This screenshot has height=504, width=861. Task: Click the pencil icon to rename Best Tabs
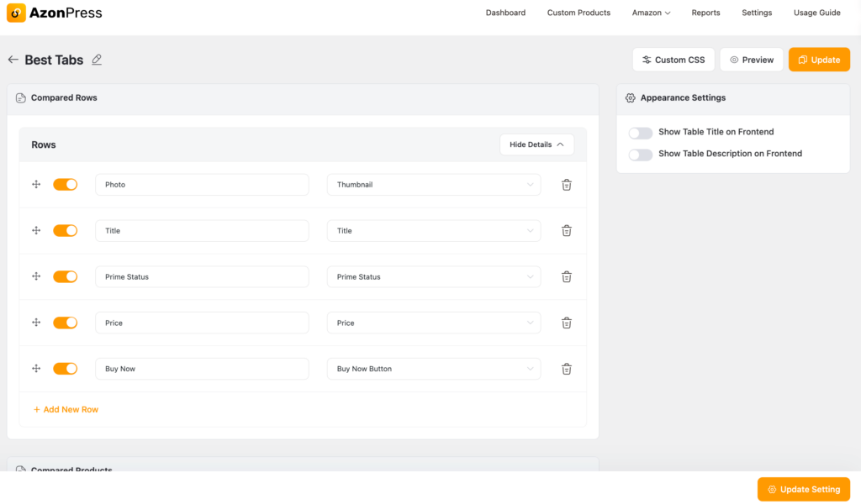click(97, 60)
